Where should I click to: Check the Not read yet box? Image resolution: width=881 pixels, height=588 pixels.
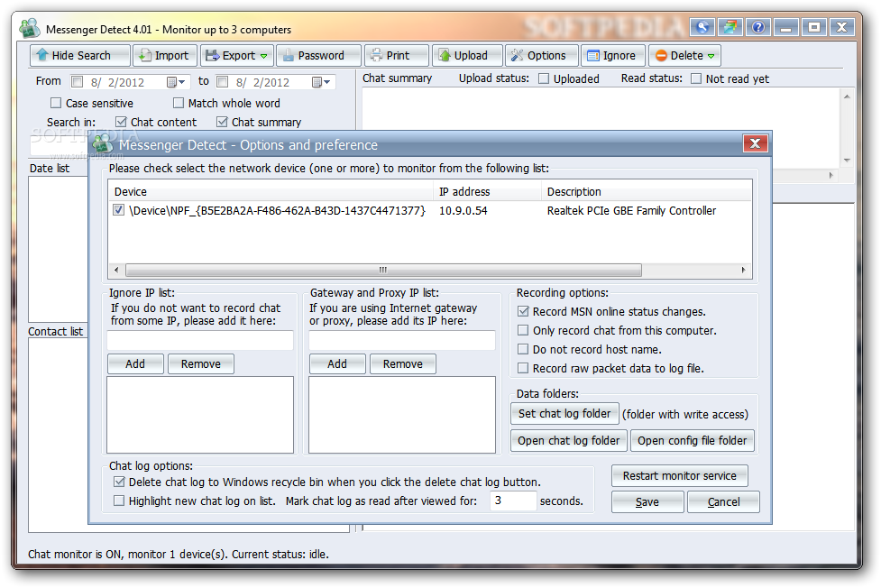(695, 78)
